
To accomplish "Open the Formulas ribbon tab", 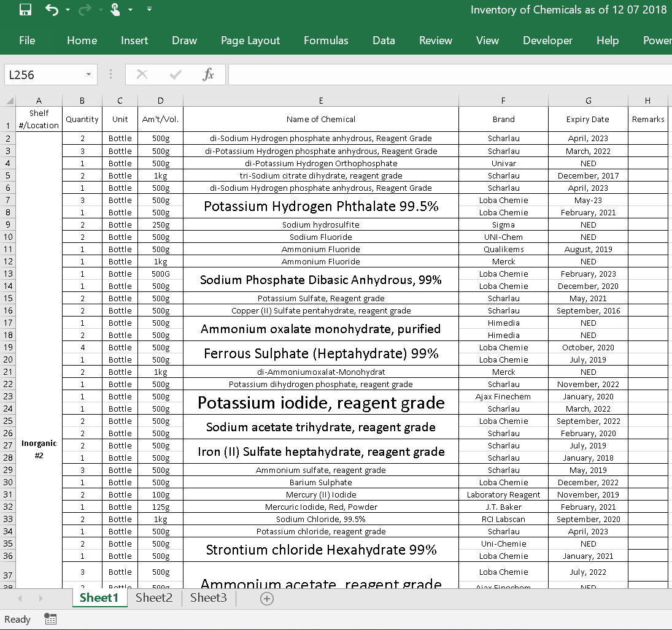I will click(x=326, y=40).
